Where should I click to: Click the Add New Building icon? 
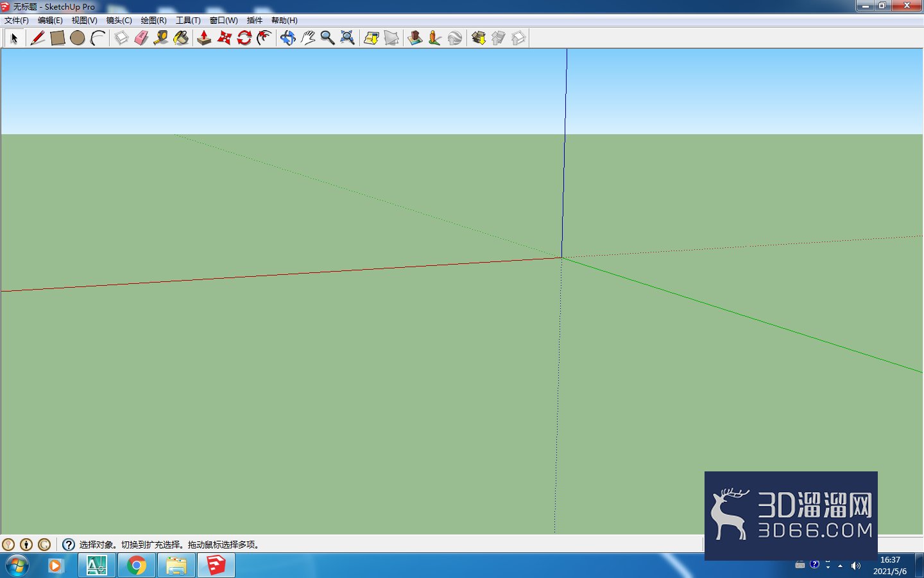415,38
